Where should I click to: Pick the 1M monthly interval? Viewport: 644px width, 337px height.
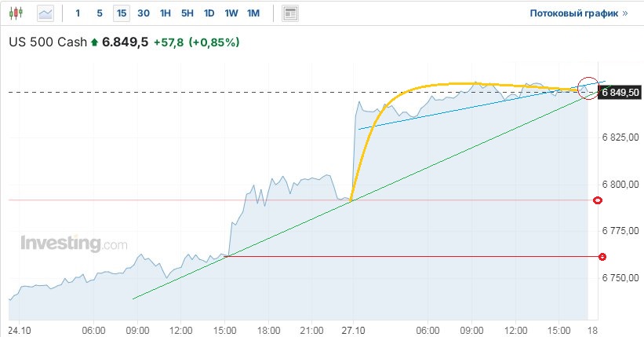pos(253,13)
